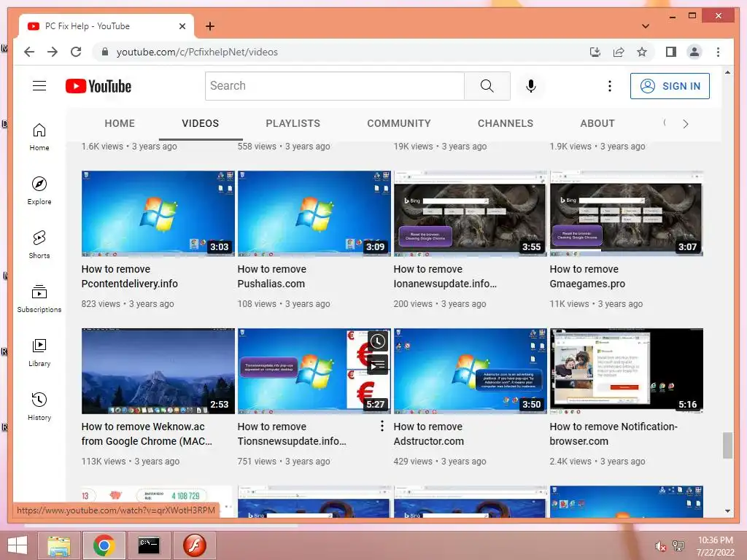The width and height of the screenshot is (747, 560).
Task: Click the install app icon in address bar
Action: click(x=595, y=52)
